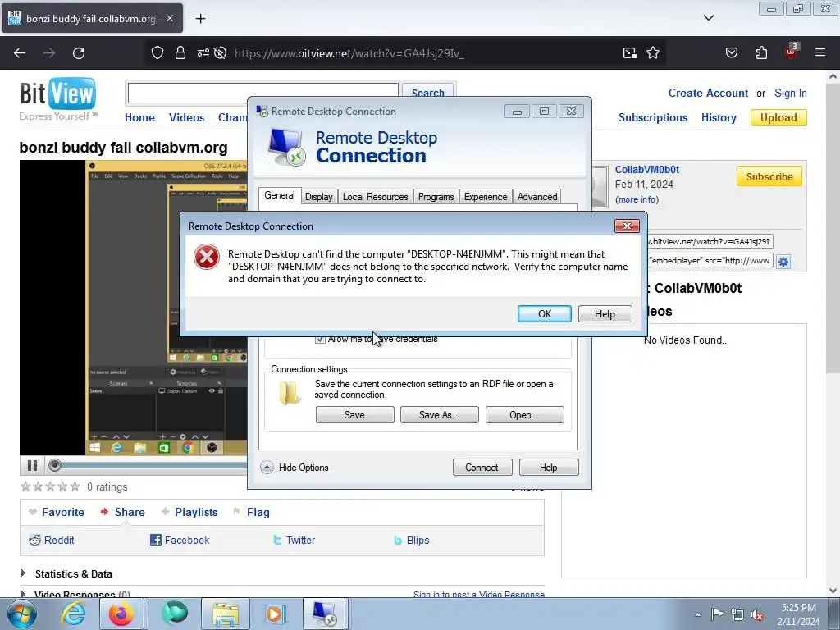Rate the video five stars
The width and height of the screenshot is (840, 630).
tap(75, 486)
